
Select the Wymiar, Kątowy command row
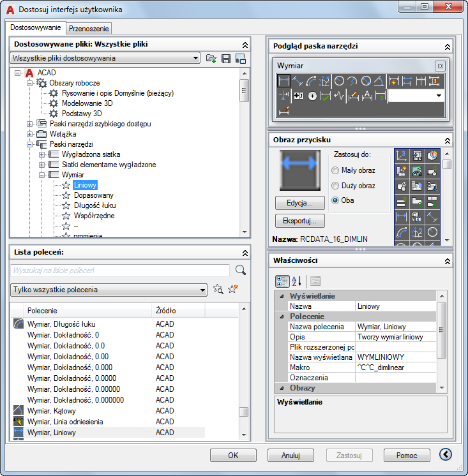point(109,411)
